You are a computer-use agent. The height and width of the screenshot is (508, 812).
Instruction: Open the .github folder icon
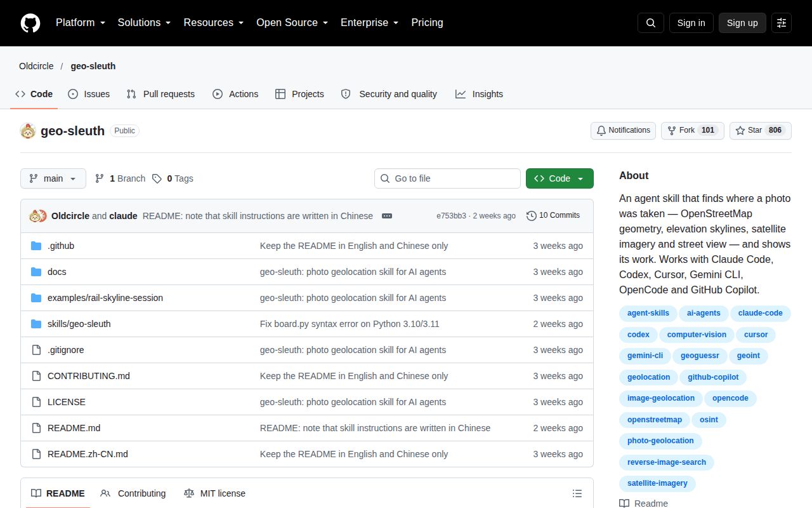point(36,246)
